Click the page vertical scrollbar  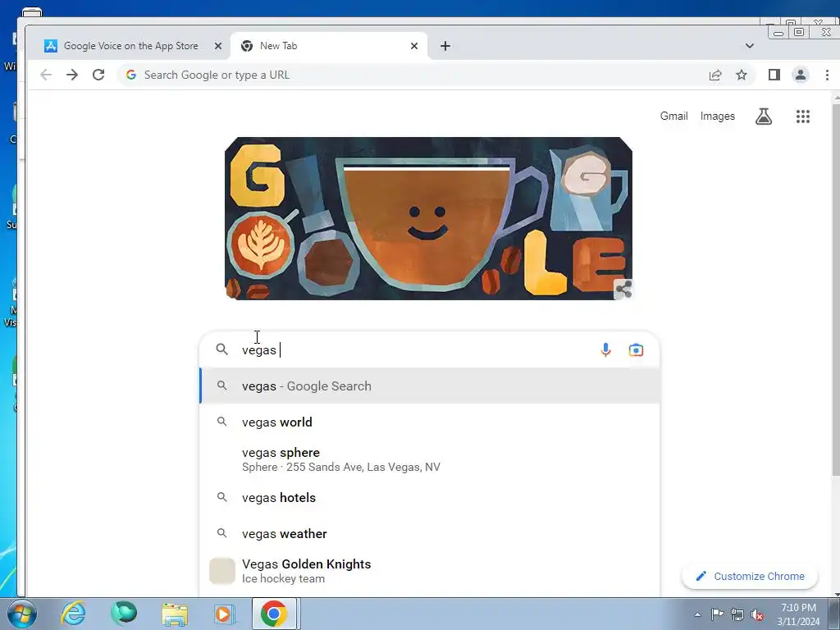click(x=835, y=290)
